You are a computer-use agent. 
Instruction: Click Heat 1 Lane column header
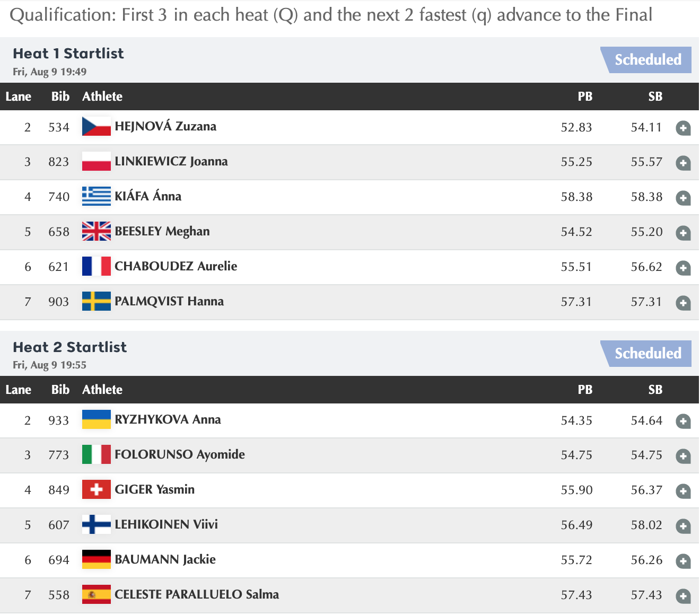coord(19,96)
